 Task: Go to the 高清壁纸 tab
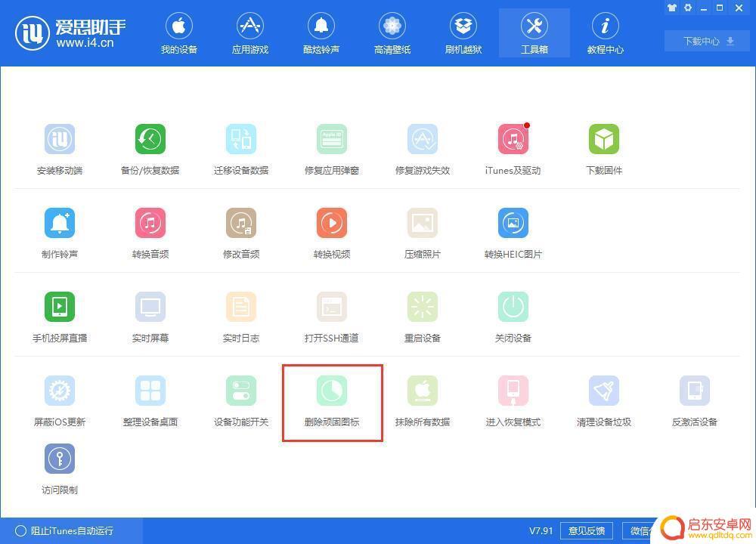[392, 33]
